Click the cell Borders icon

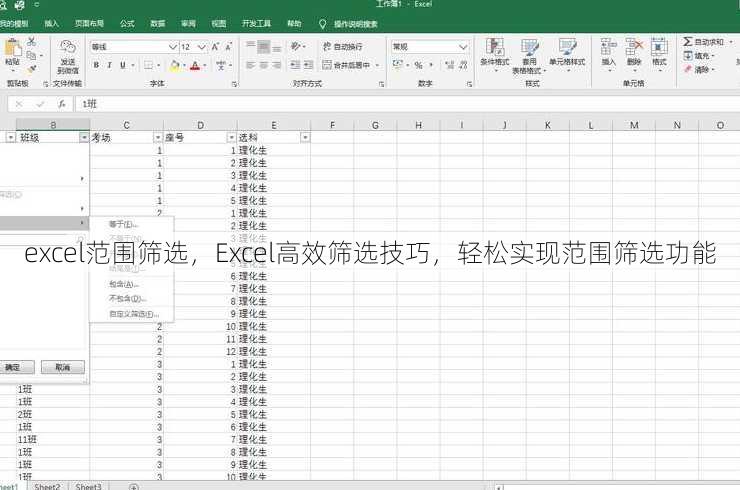(149, 65)
